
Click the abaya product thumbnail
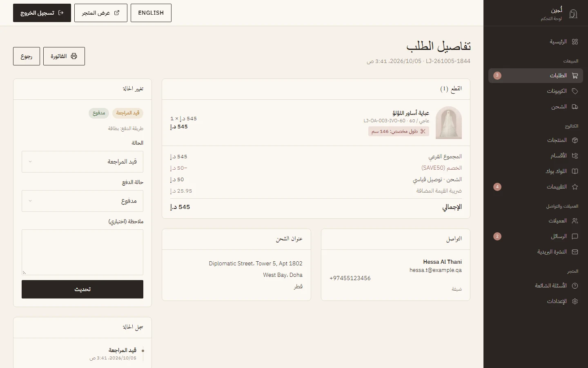(x=449, y=123)
